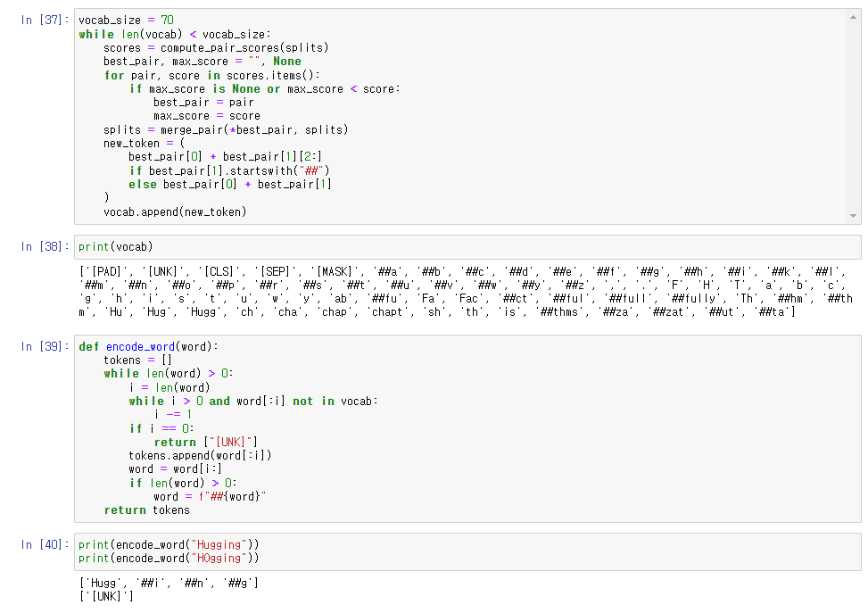Click 'print(encode_word("Hugging"))' line

coord(169,545)
